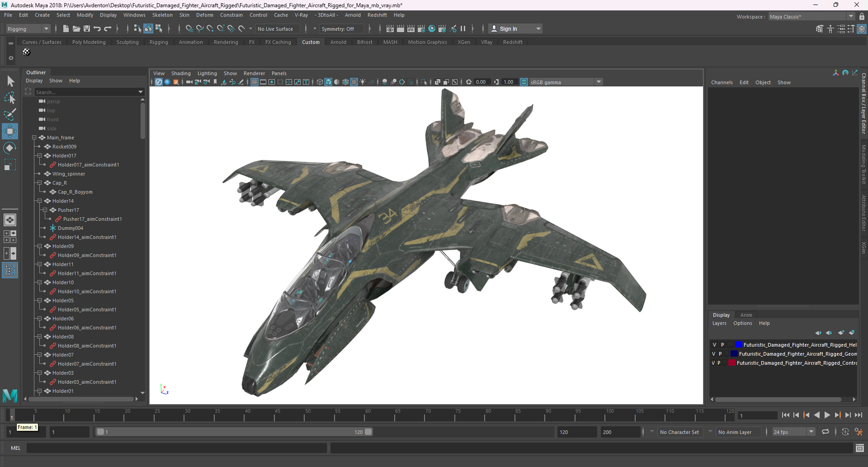
Task: Open the Auto Keyframe toggle icon
Action: click(845, 432)
